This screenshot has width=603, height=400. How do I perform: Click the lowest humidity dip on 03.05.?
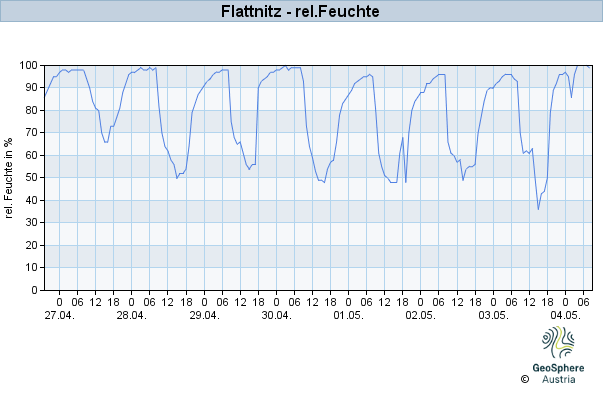(x=538, y=209)
